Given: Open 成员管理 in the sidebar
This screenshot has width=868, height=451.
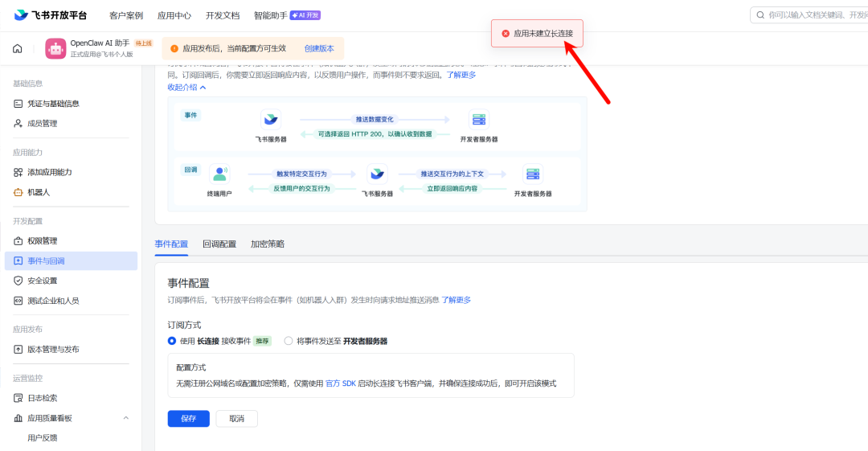Looking at the screenshot, I should pyautogui.click(x=42, y=124).
